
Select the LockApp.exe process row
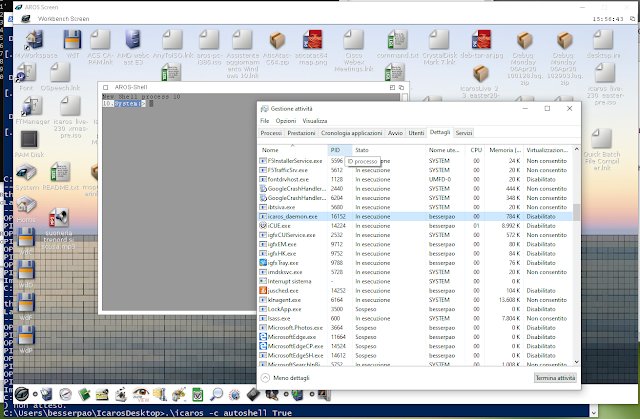tap(415, 309)
